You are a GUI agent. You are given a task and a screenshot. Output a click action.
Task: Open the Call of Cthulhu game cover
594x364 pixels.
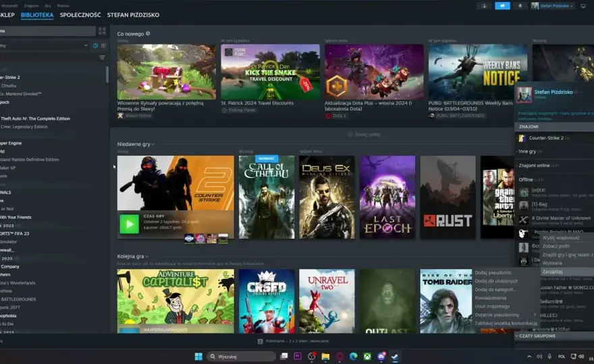click(267, 197)
